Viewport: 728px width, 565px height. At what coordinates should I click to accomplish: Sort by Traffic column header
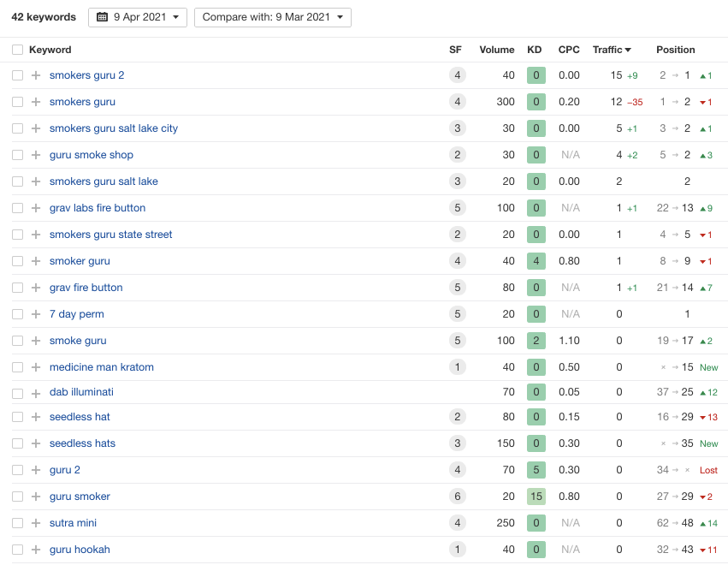[612, 50]
